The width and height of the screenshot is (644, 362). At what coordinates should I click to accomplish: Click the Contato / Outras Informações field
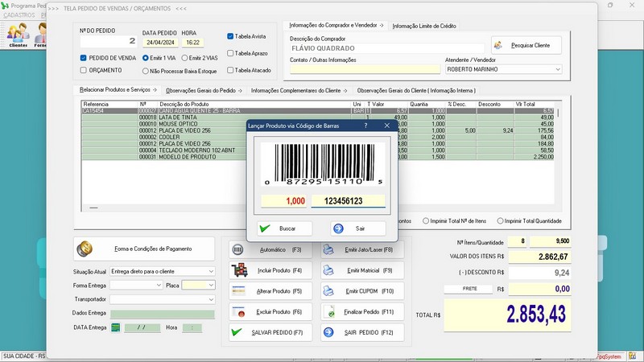[365, 69]
